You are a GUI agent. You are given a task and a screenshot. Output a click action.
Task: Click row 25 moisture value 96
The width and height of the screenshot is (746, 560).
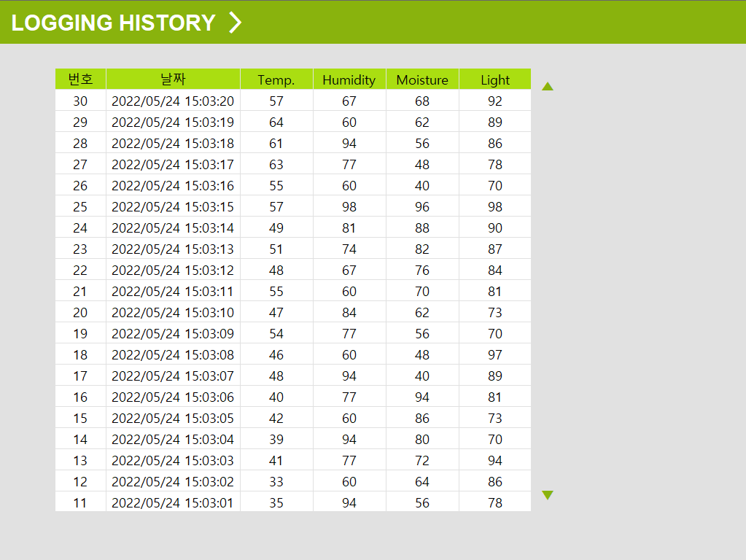[422, 207]
